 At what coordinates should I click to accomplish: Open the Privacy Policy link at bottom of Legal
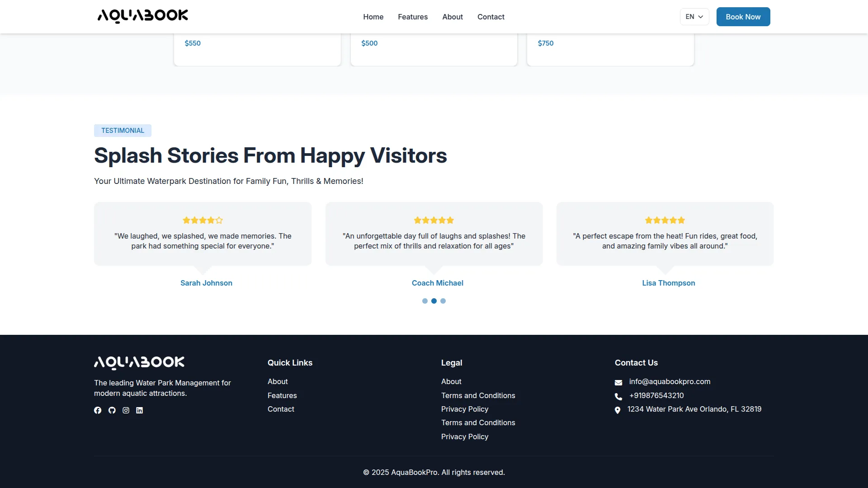coord(464,436)
